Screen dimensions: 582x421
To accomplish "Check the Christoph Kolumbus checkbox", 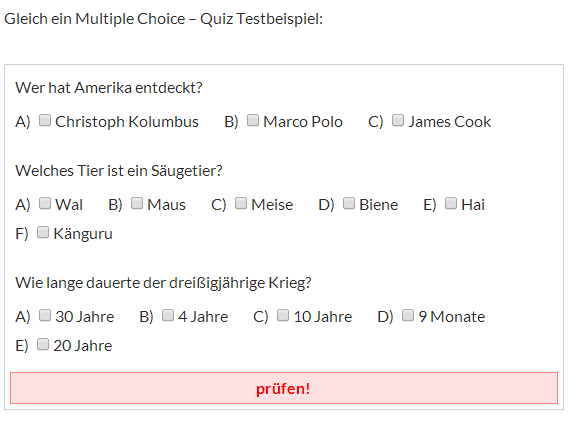I will pyautogui.click(x=45, y=120).
